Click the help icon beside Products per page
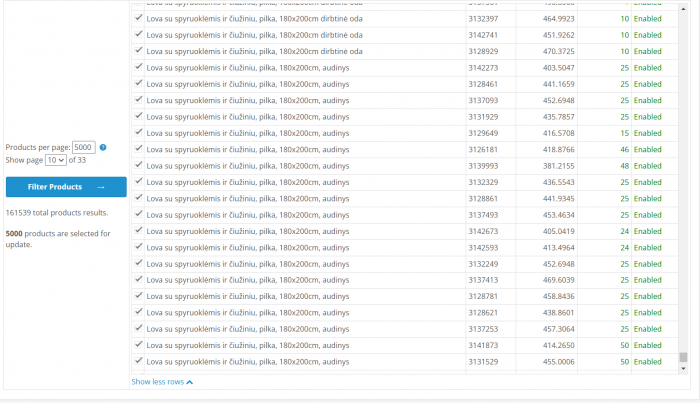This screenshot has height=403, width=700. (103, 147)
